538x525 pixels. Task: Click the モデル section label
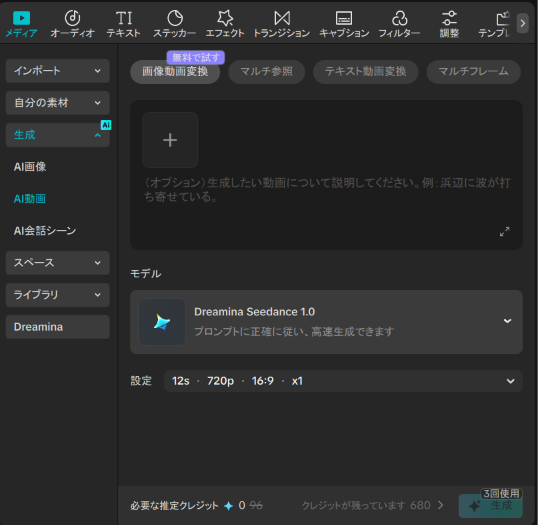146,273
